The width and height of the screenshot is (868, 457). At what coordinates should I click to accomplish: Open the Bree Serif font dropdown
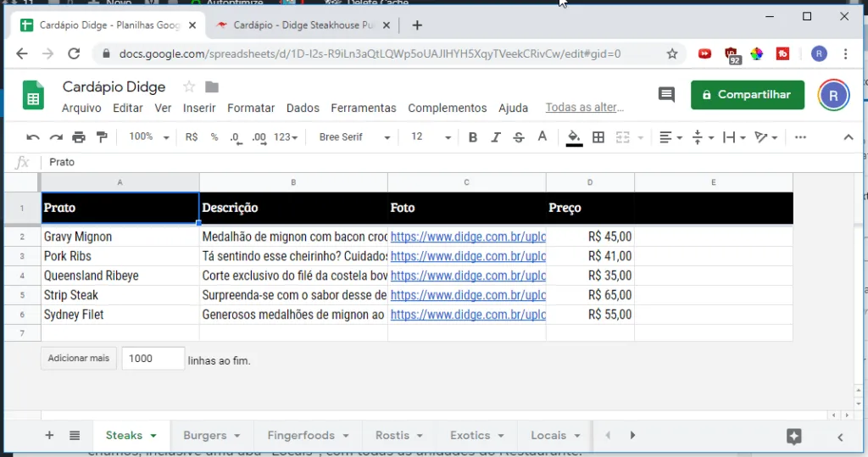click(354, 137)
